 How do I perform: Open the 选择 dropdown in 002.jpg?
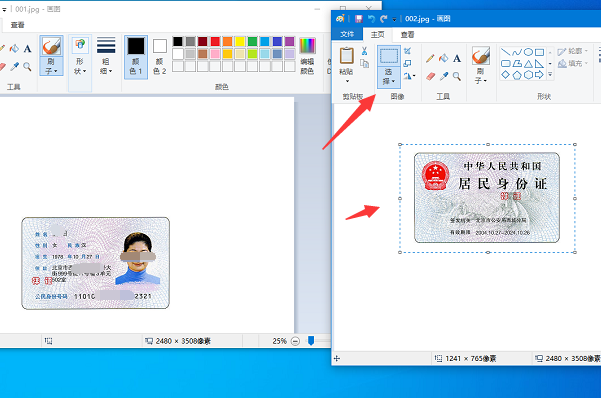click(x=389, y=77)
